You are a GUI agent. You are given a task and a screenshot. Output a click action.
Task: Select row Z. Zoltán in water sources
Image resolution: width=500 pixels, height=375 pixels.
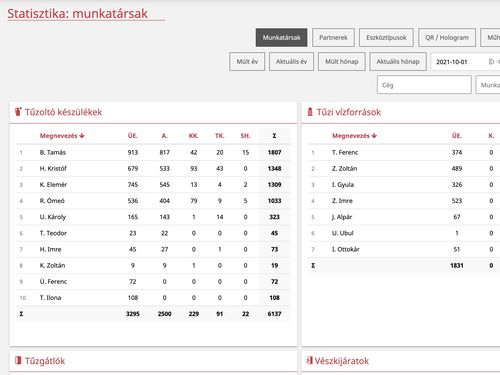pyautogui.click(x=404, y=168)
